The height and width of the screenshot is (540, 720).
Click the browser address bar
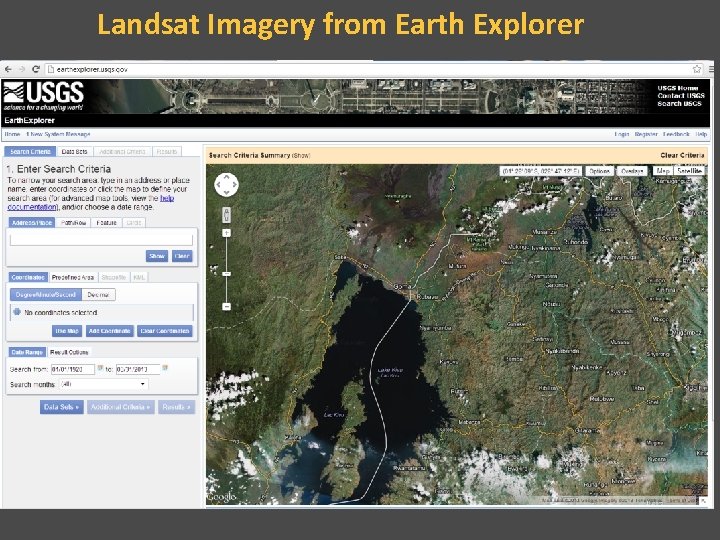tap(367, 69)
